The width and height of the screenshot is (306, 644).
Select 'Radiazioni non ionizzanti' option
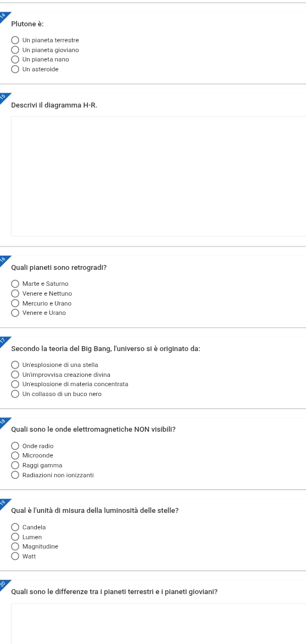click(15, 475)
